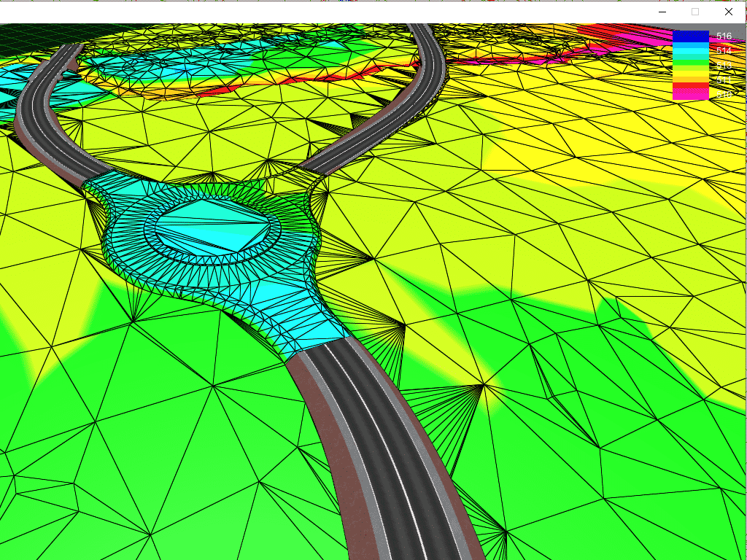The width and height of the screenshot is (747, 560).
Task: Close the terrain viewer window
Action: [x=728, y=12]
